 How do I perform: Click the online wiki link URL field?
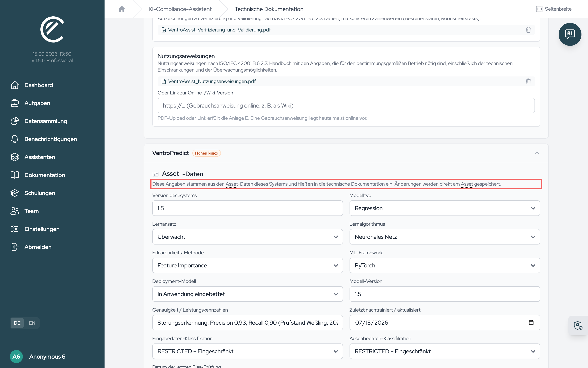[x=346, y=106]
